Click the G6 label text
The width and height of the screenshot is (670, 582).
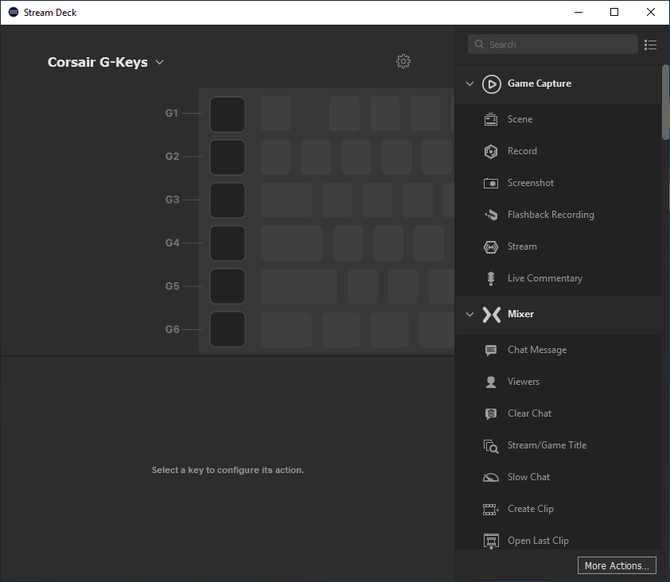(x=172, y=329)
